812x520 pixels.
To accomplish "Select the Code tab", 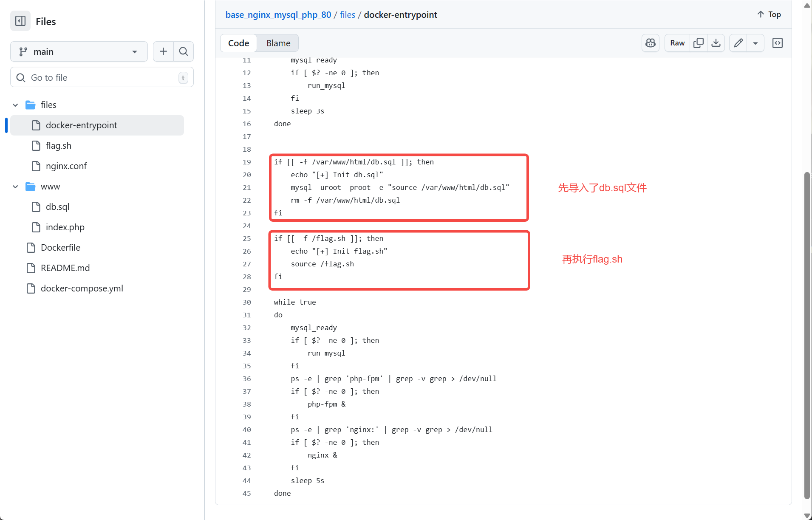I will point(238,43).
